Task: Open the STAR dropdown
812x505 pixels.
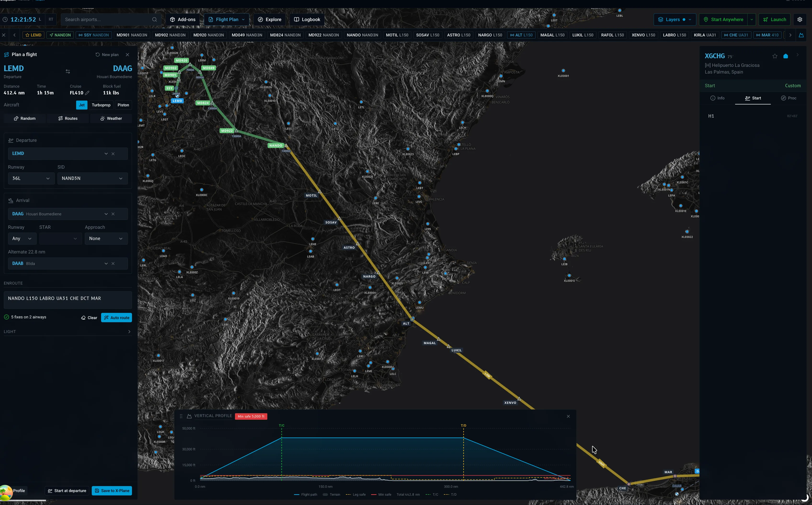Action: pyautogui.click(x=60, y=238)
